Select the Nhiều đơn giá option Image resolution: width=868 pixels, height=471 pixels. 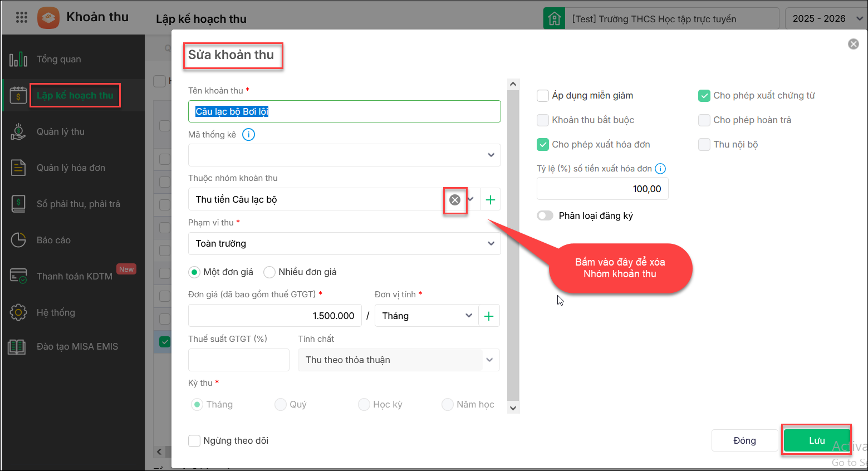point(269,272)
